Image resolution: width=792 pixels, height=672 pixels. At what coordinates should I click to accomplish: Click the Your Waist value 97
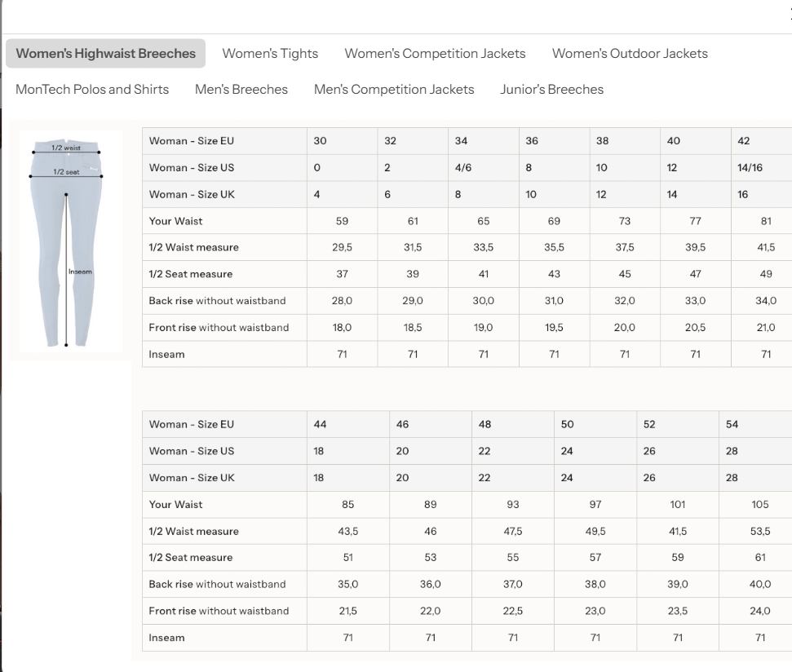[x=595, y=505]
